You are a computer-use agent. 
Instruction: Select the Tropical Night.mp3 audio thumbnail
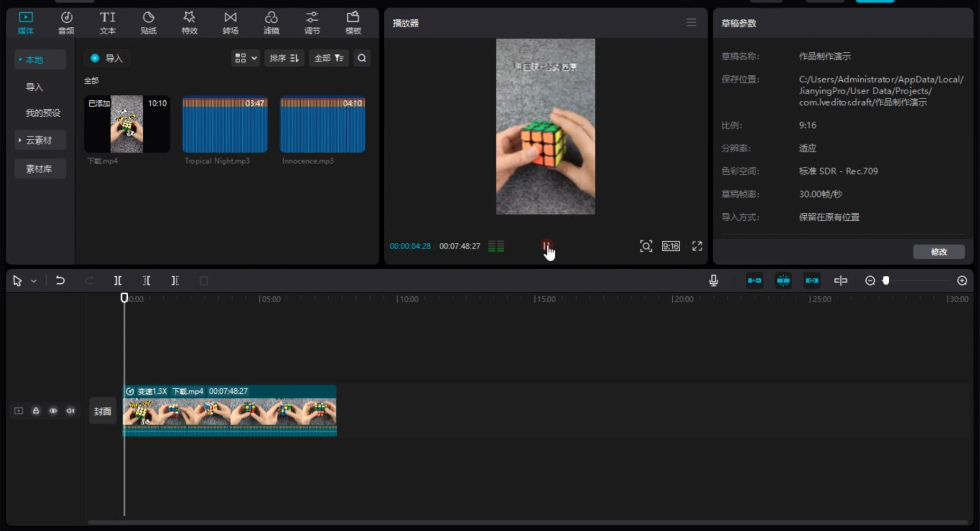(225, 125)
